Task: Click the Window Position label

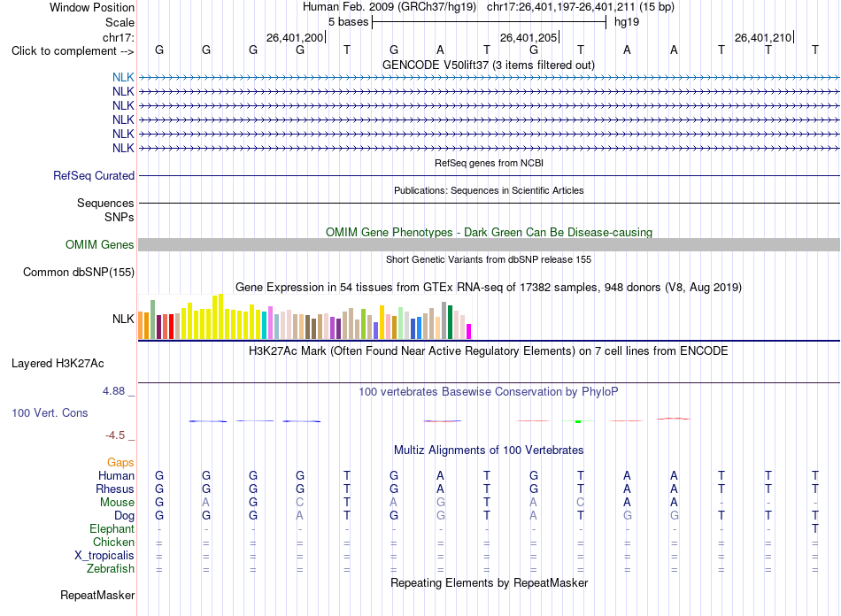Action: 92,7
